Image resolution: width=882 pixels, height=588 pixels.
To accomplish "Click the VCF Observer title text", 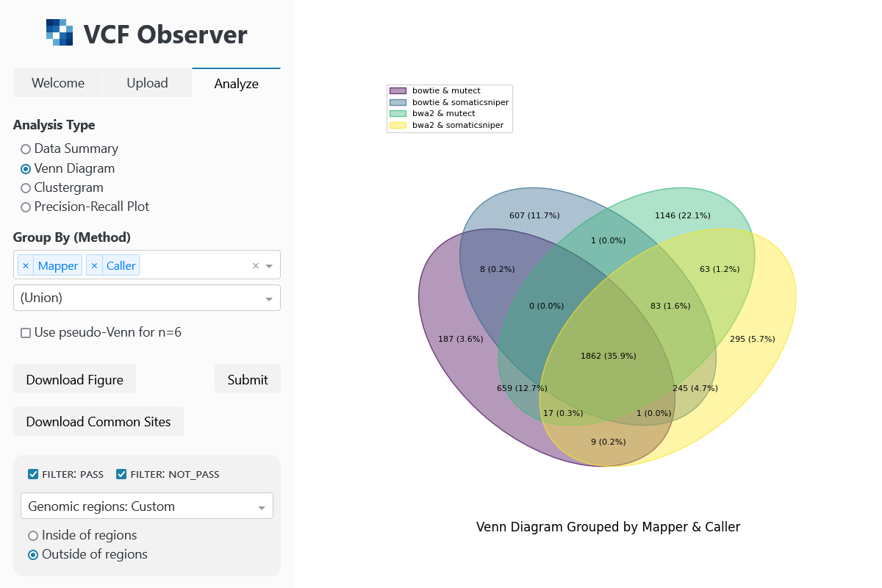I will click(x=165, y=35).
